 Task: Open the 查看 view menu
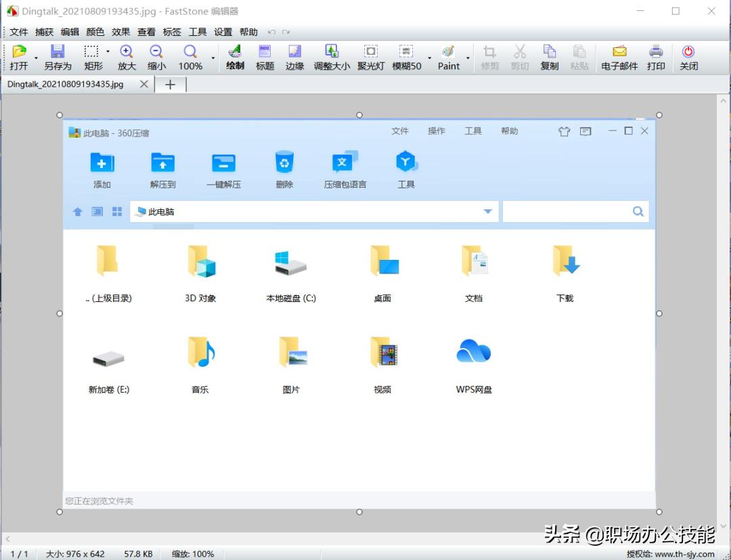[x=146, y=33]
